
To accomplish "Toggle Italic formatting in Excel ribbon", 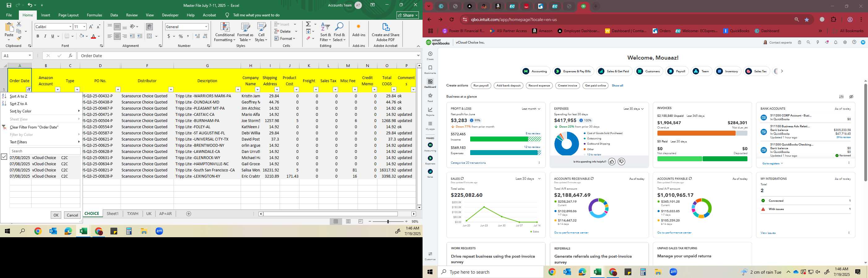I will [x=45, y=36].
